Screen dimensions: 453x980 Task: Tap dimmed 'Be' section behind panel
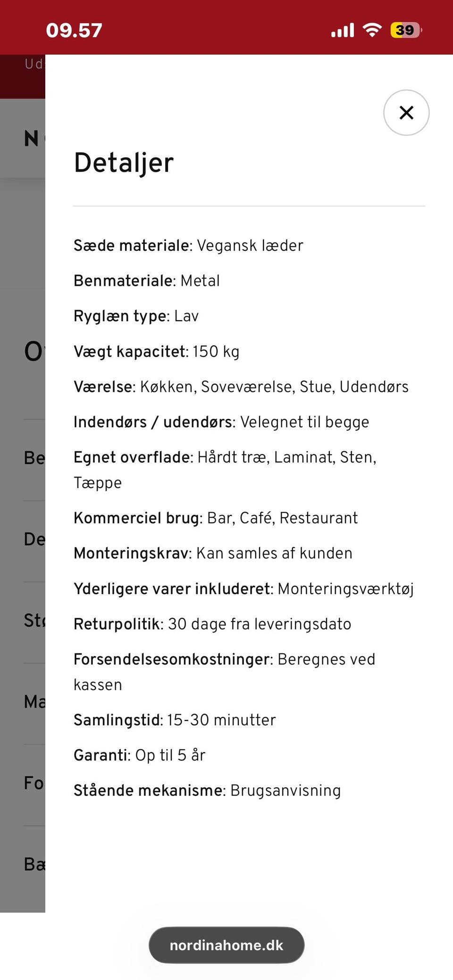34,458
